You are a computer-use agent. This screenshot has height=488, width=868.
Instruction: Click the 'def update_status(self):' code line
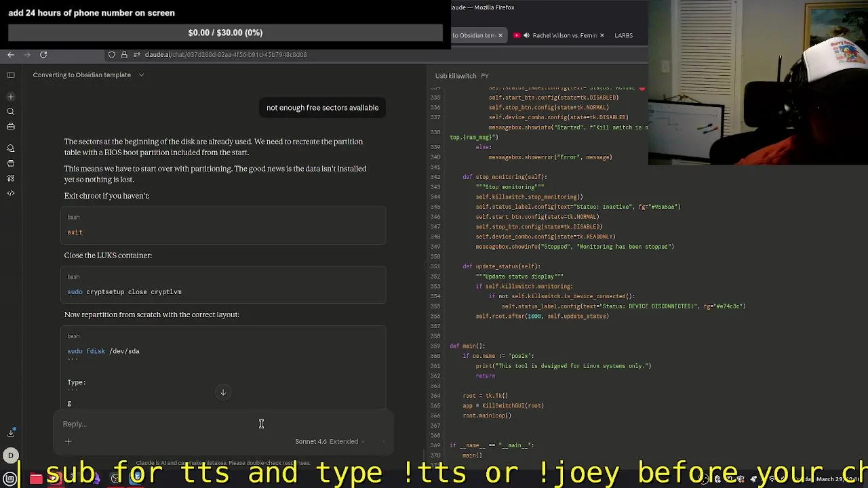point(501,266)
